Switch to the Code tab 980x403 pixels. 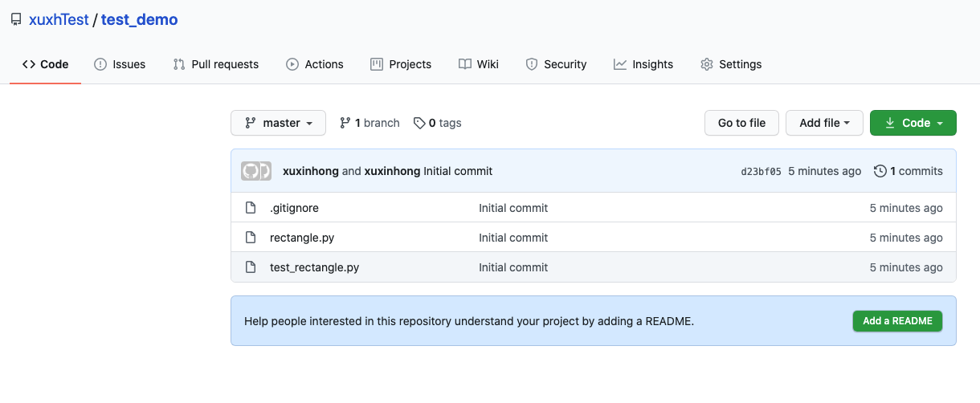coord(46,64)
